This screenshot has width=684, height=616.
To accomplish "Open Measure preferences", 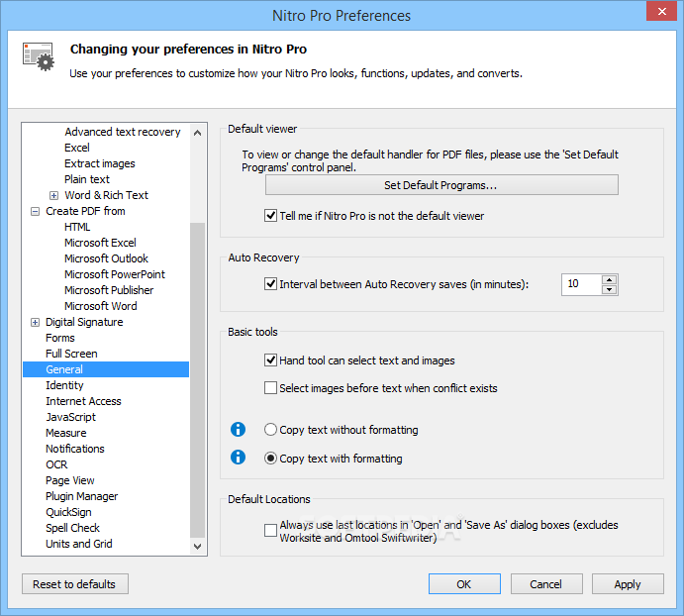I will (x=66, y=433).
